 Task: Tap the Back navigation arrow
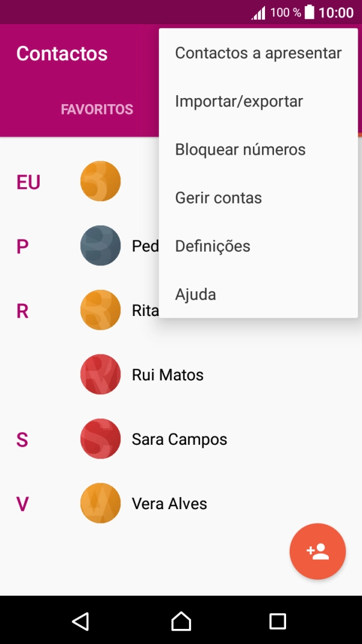[x=81, y=620]
